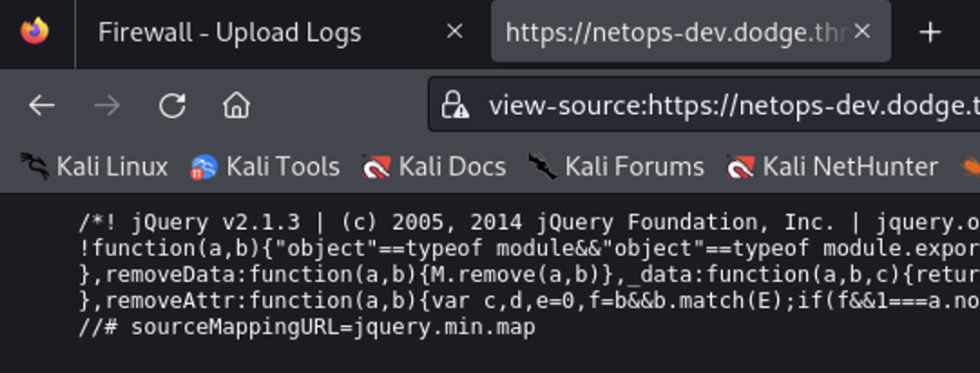The width and height of the screenshot is (980, 373).
Task: Open Firefox View from the Firefox icon
Action: click(35, 33)
